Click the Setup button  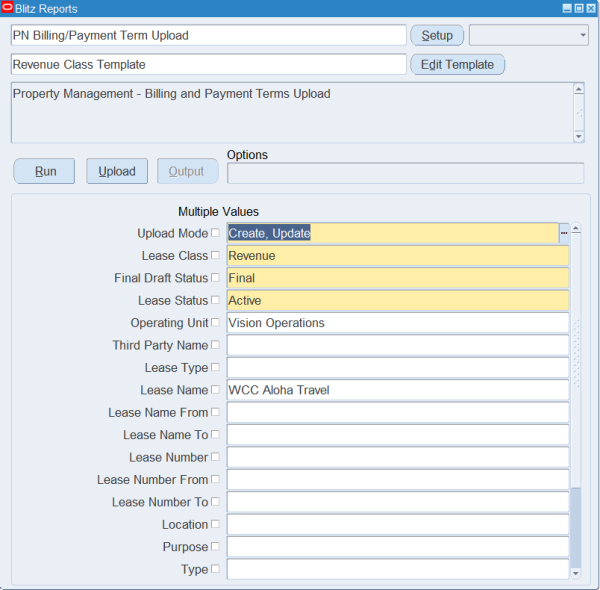[437, 35]
